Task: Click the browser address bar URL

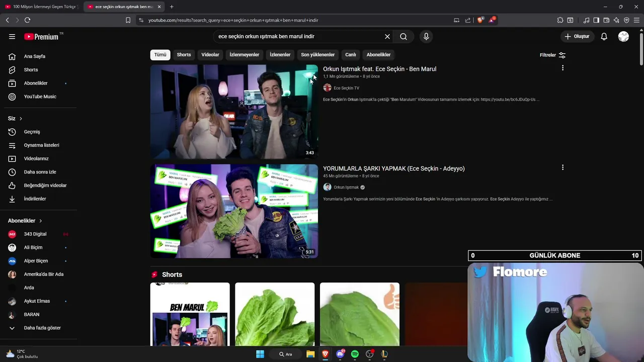Action: point(233,20)
